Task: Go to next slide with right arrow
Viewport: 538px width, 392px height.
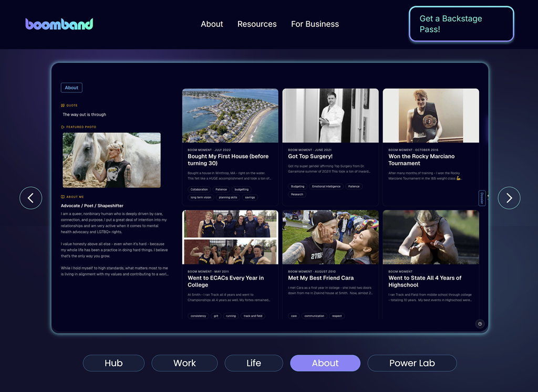Action: [x=509, y=198]
